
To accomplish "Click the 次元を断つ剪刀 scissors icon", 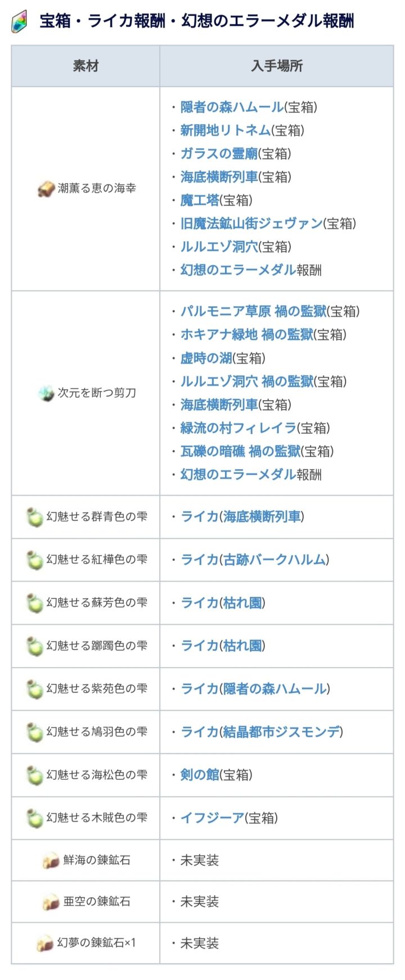I will click(46, 393).
